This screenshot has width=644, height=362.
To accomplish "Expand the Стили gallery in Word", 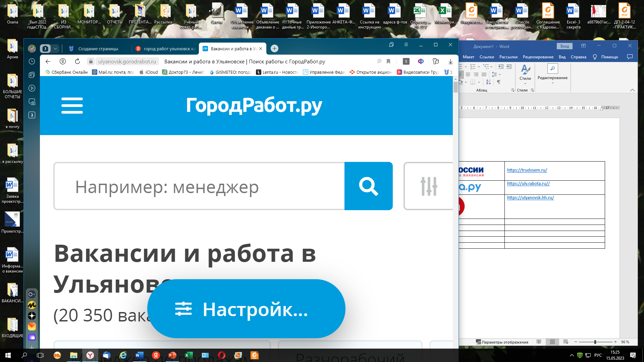I will click(525, 74).
